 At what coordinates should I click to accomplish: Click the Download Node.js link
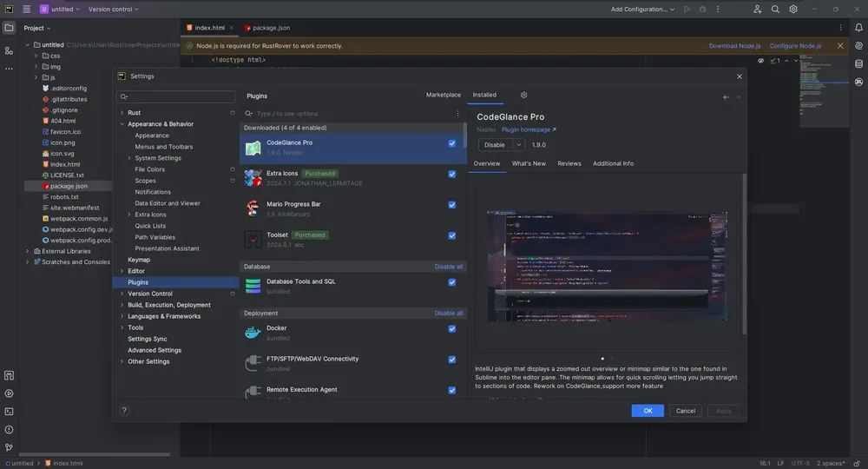[x=734, y=46]
